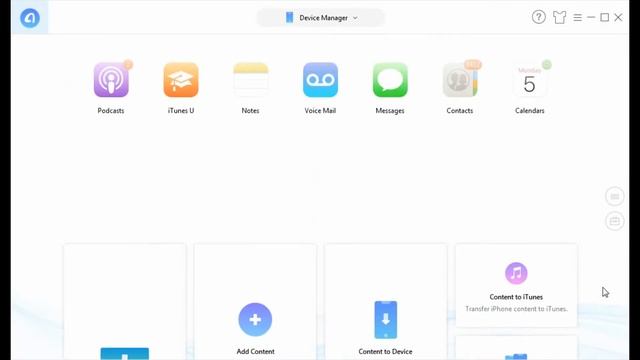The image size is (640, 360).
Task: Open the Calendars category icon
Action: pyautogui.click(x=529, y=80)
